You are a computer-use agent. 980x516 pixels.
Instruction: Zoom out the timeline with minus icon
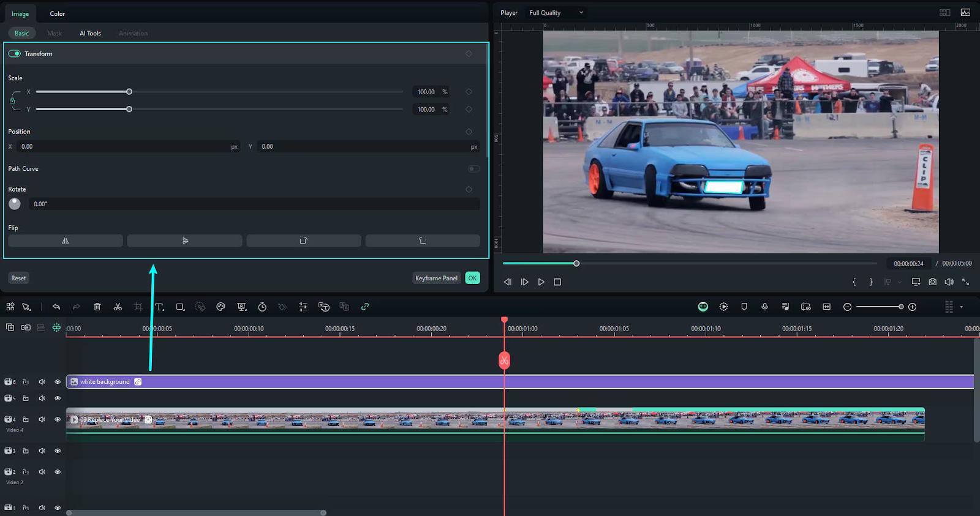pos(848,307)
